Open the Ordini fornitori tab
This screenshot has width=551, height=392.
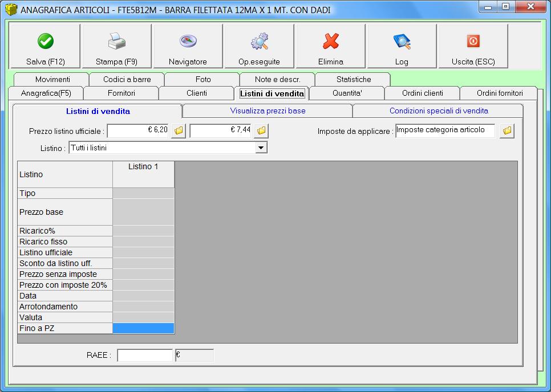pyautogui.click(x=499, y=93)
